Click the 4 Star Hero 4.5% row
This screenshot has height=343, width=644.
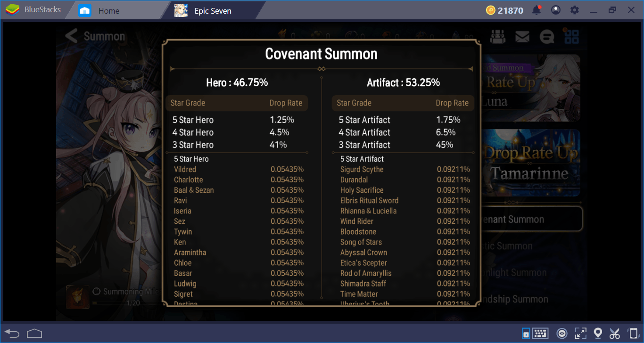tap(237, 132)
